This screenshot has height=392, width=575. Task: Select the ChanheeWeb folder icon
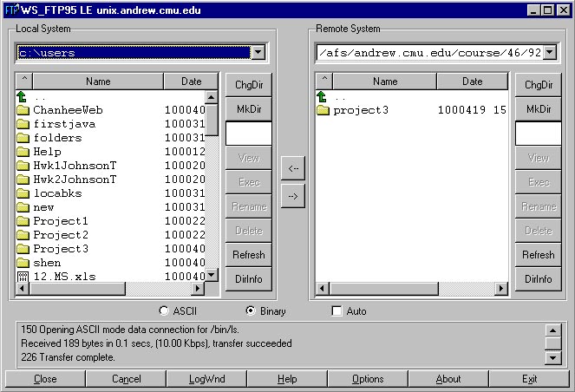pos(23,110)
